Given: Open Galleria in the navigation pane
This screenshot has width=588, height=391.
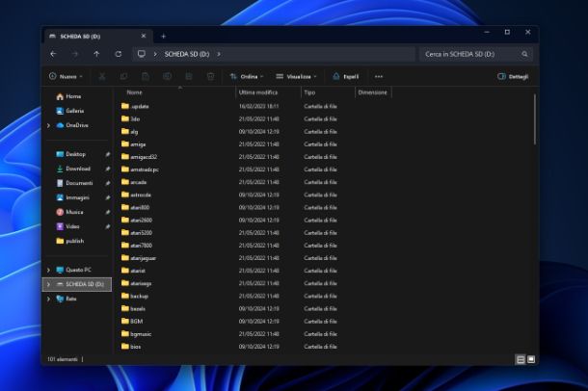Looking at the screenshot, I should (x=74, y=111).
